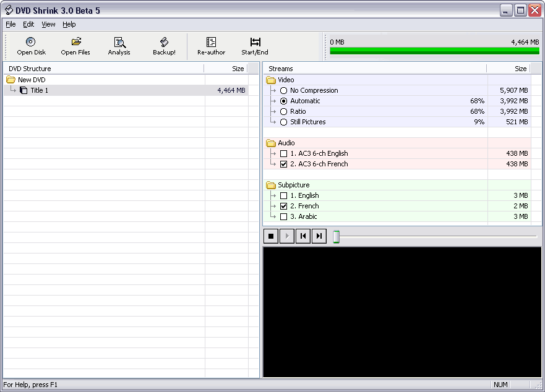Select No Compression video option
This screenshot has width=545, height=392.
[x=283, y=91]
